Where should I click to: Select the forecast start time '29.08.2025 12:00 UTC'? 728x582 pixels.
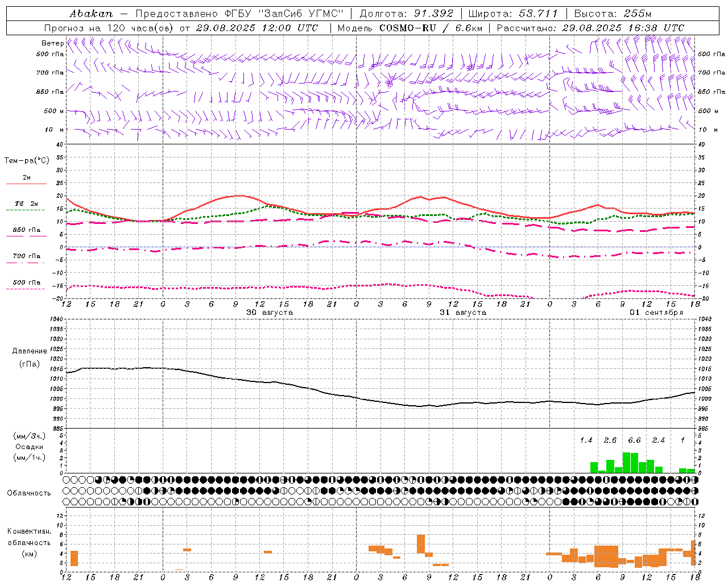(257, 28)
